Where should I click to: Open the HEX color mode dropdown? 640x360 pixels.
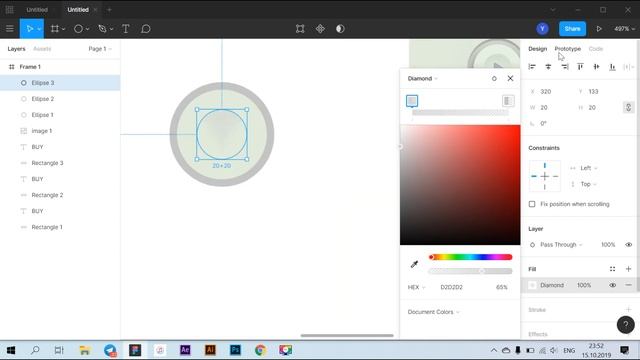click(416, 287)
